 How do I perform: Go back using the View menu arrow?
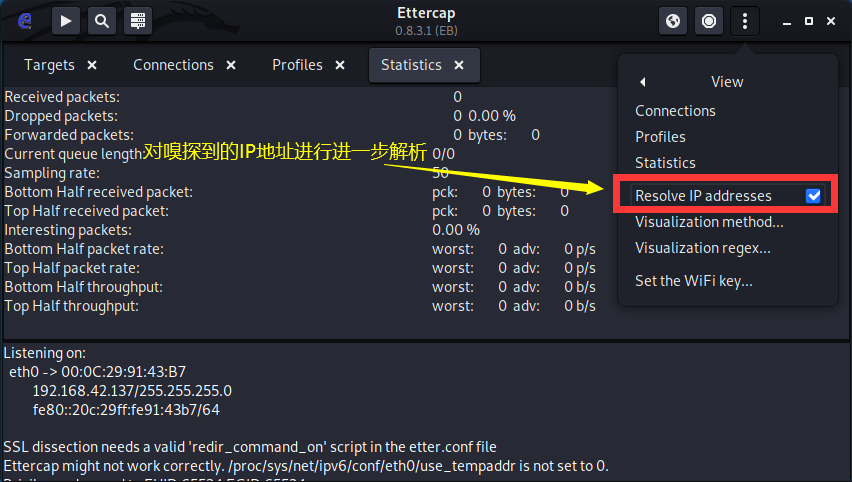643,82
